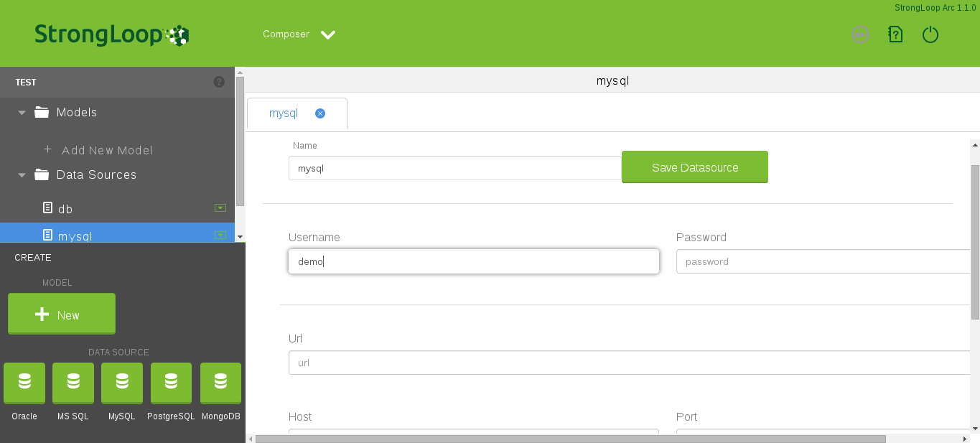Viewport: 980px width, 443px height.
Task: Open the mysql data source dropdown menu
Action: point(220,235)
